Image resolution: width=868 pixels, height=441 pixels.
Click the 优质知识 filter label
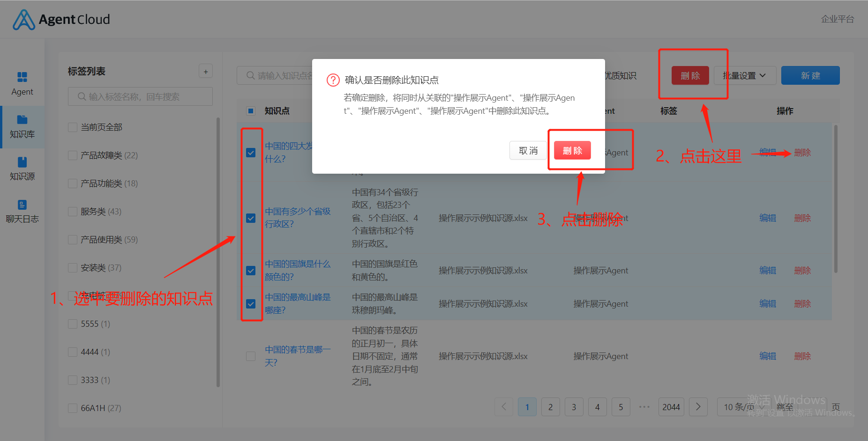tap(621, 76)
